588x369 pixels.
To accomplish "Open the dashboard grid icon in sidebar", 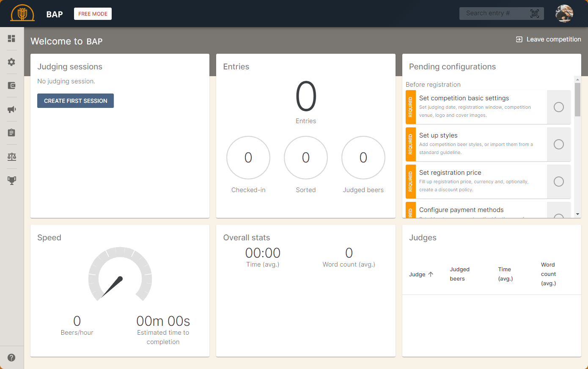I will click(x=11, y=39).
